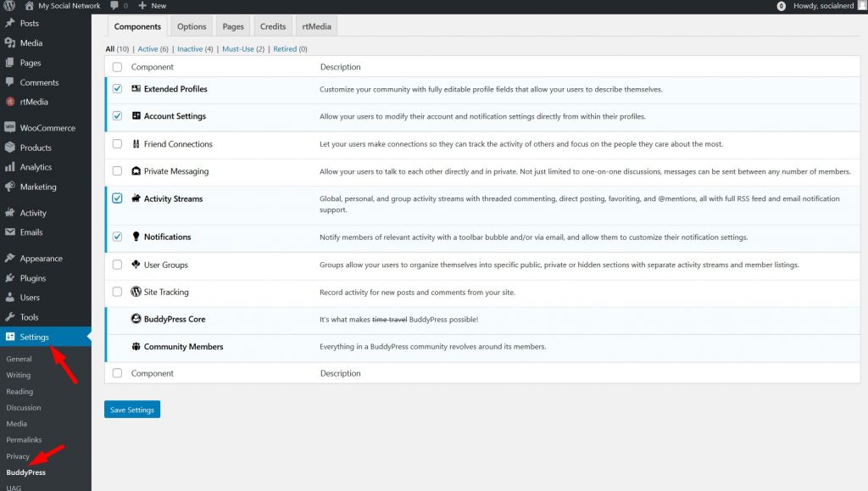Click the Products box icon
868x491 pixels.
pyautogui.click(x=10, y=148)
